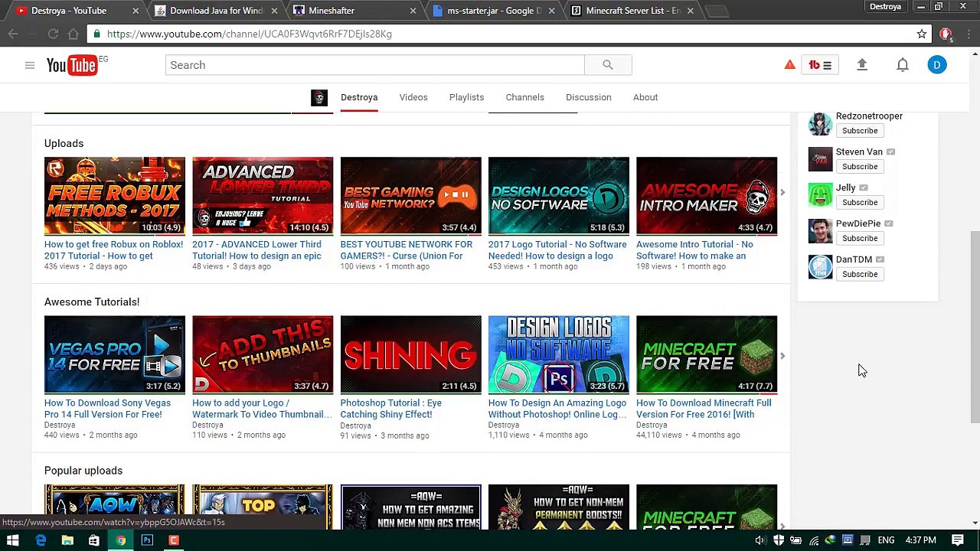Click the search magnifier button

click(x=607, y=65)
